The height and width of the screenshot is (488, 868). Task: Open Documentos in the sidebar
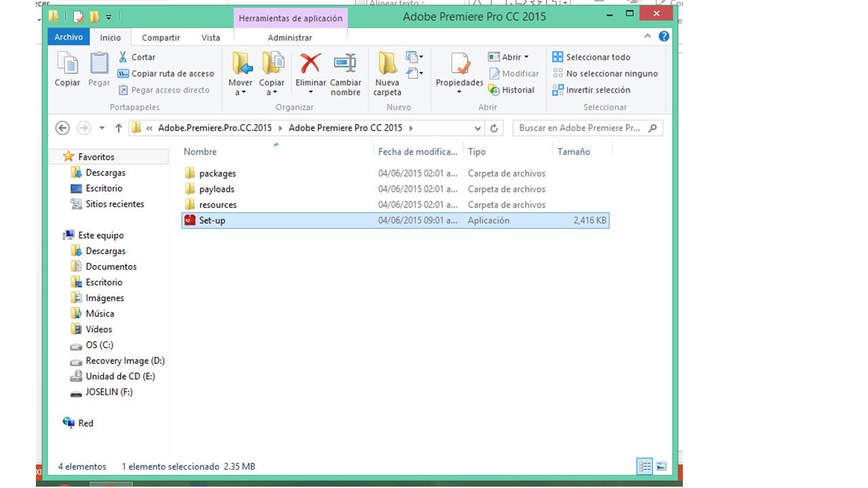[111, 266]
